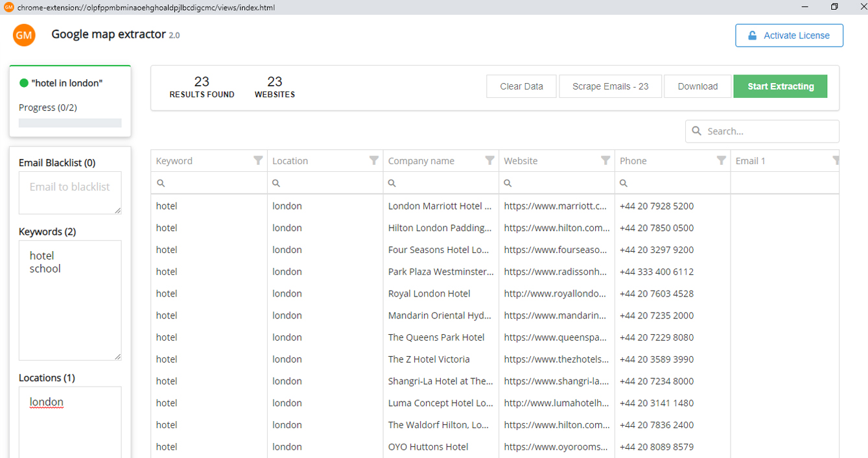
Task: Open Phone column filter funnel icon
Action: click(x=721, y=161)
